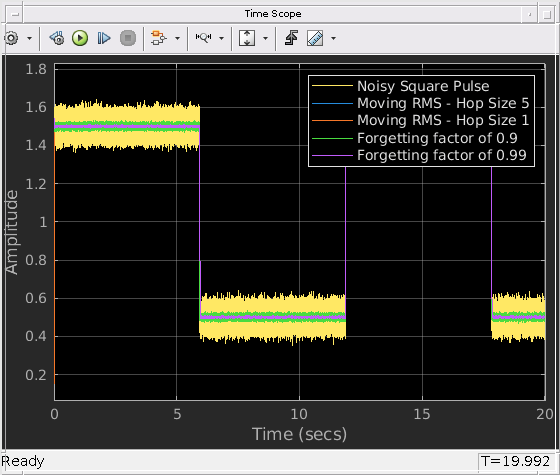The height and width of the screenshot is (475, 560).
Task: Expand the dropdown beside Highlight Block icon
Action: click(177, 38)
